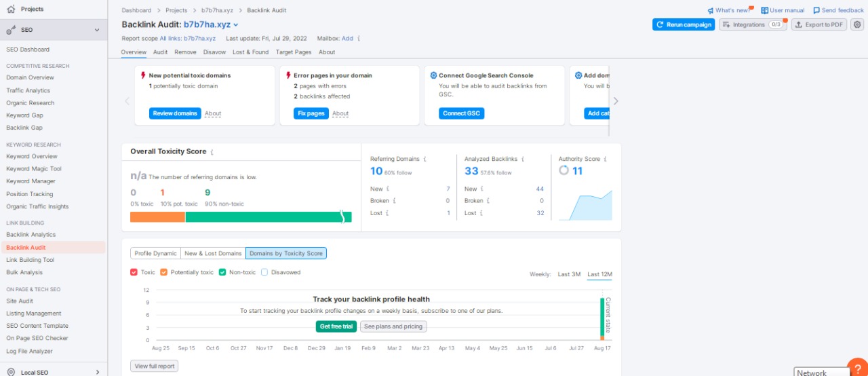The width and height of the screenshot is (868, 376).
Task: Click the carousel right arrow
Action: 616,101
